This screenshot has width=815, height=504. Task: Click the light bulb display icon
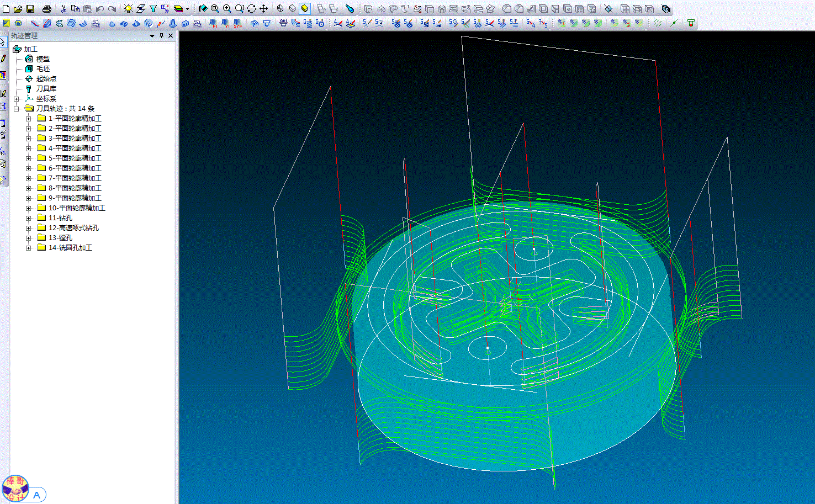tap(129, 9)
